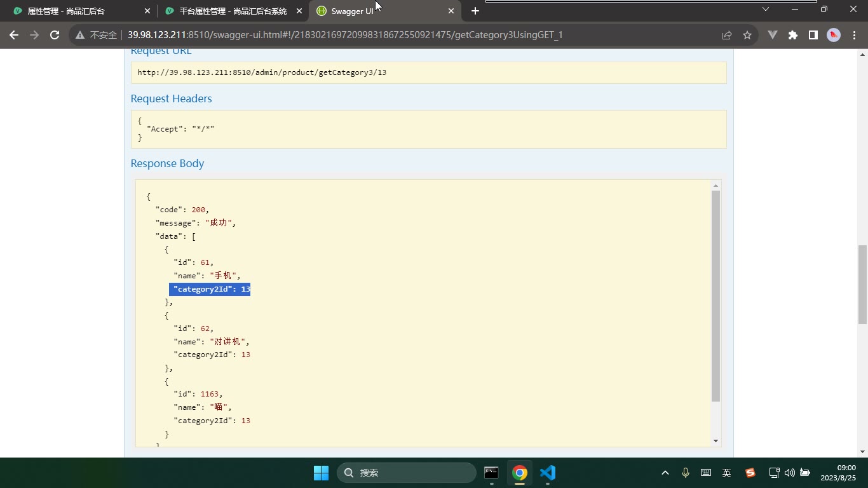Image resolution: width=868 pixels, height=488 pixels.
Task: Click the Response Body heading
Action: click(167, 163)
